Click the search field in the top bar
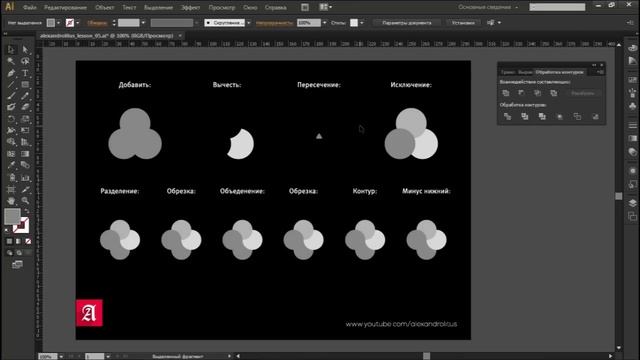640x360 pixels. tap(557, 7)
